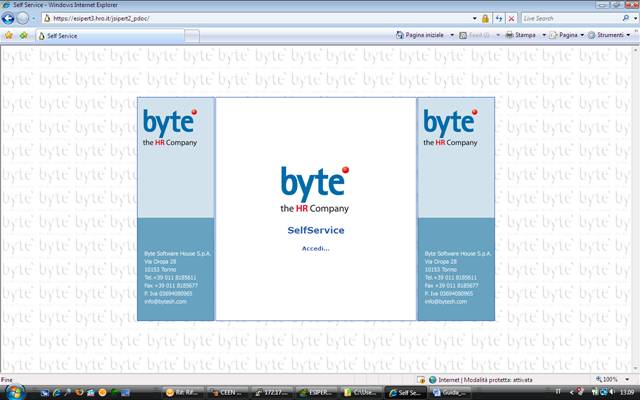
Task: Click the Pagina iniziale home button
Action: click(x=420, y=35)
